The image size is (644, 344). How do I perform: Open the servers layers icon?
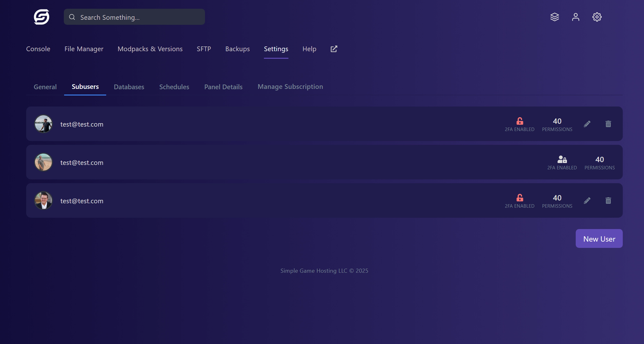click(554, 17)
